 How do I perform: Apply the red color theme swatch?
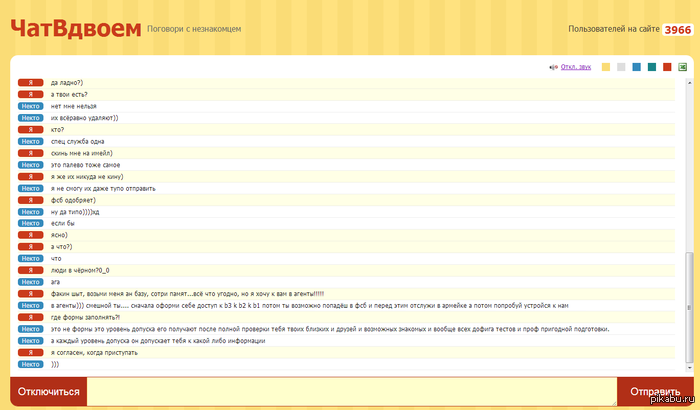667,67
